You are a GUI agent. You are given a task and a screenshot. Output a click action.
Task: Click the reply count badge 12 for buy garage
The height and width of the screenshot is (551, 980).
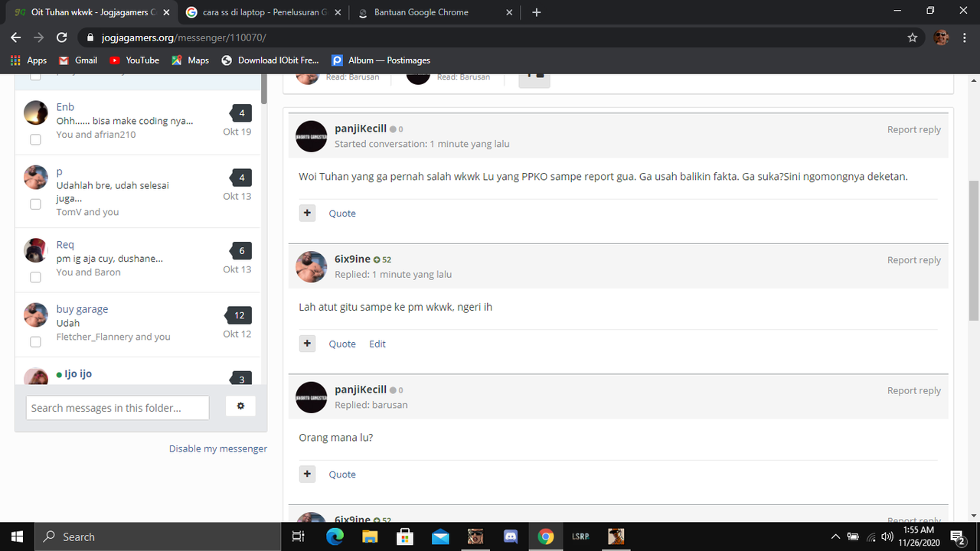point(239,315)
